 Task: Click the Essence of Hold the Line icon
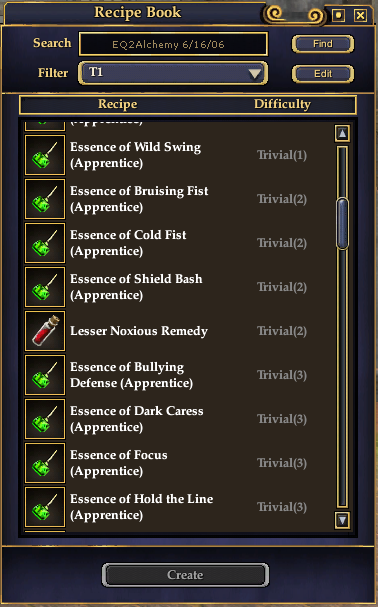coord(45,507)
